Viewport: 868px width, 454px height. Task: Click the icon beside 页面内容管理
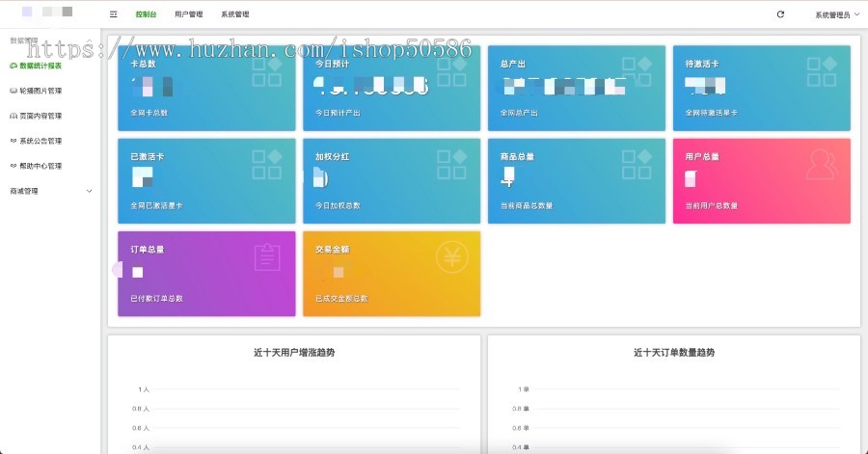pyautogui.click(x=14, y=116)
